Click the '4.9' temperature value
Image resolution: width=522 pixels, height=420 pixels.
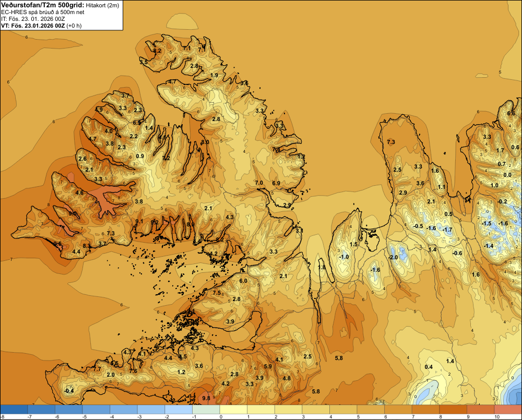point(99,110)
